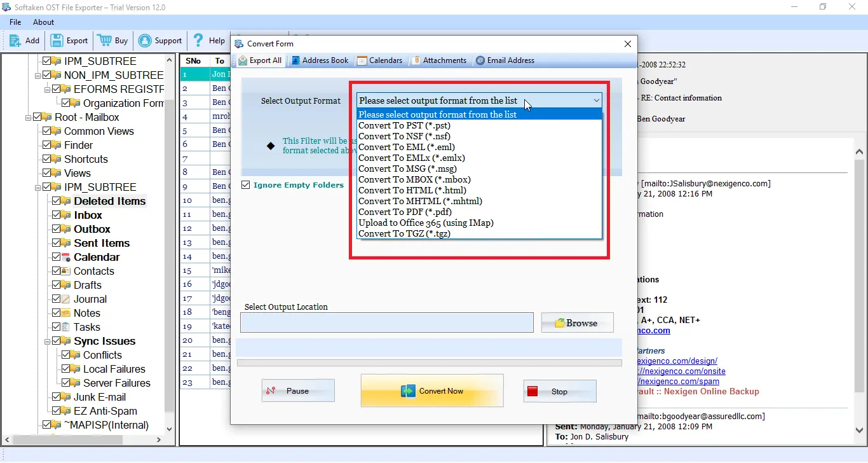The width and height of the screenshot is (868, 463).
Task: Open the nexigenco.com/design link
Action: [677, 361]
